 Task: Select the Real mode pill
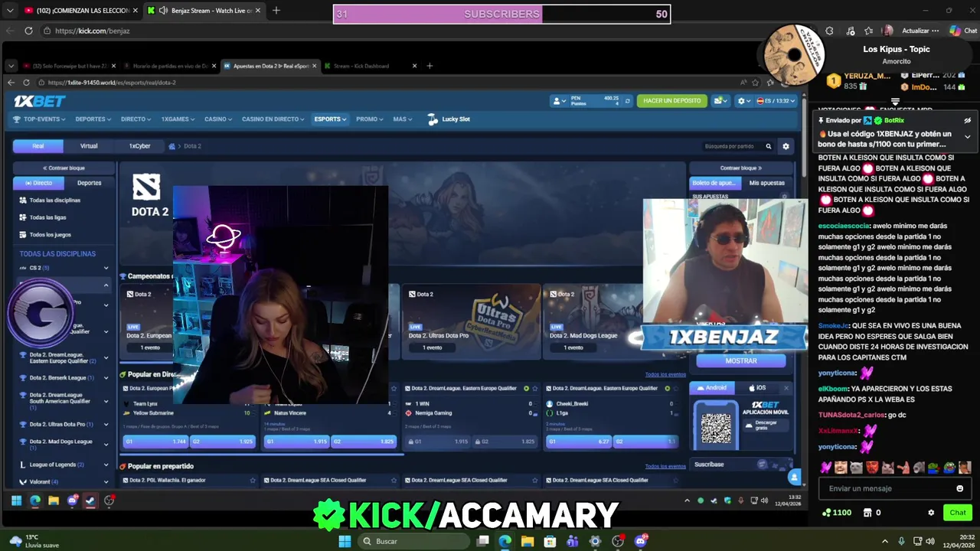pyautogui.click(x=38, y=146)
